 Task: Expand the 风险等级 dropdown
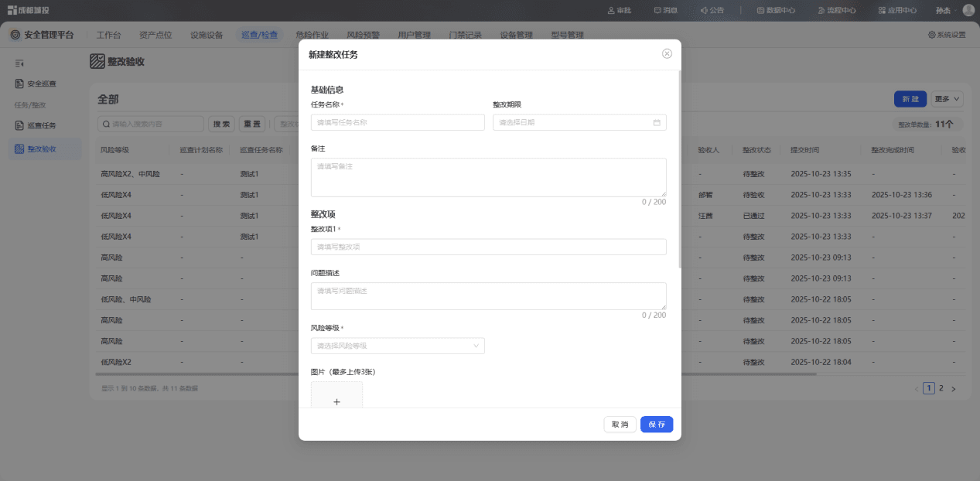click(x=398, y=346)
